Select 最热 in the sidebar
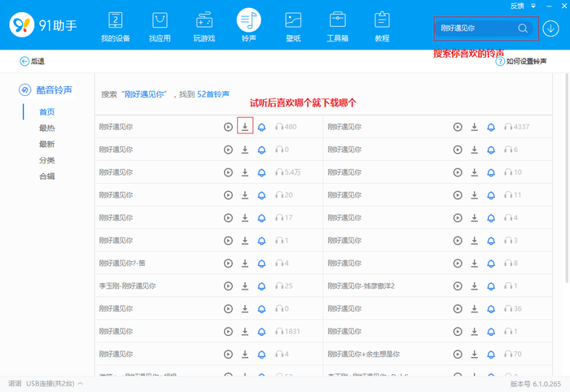 click(x=47, y=128)
